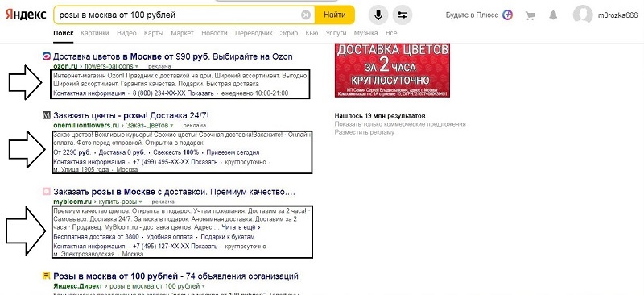Open the ozon.ru green domain link
The image size is (644, 295).
(x=65, y=66)
